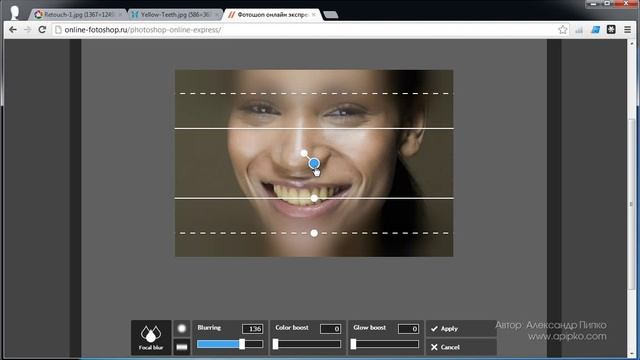Screen dimensions: 640x360
Task: Choose the linear band blur mode
Action: [182, 347]
